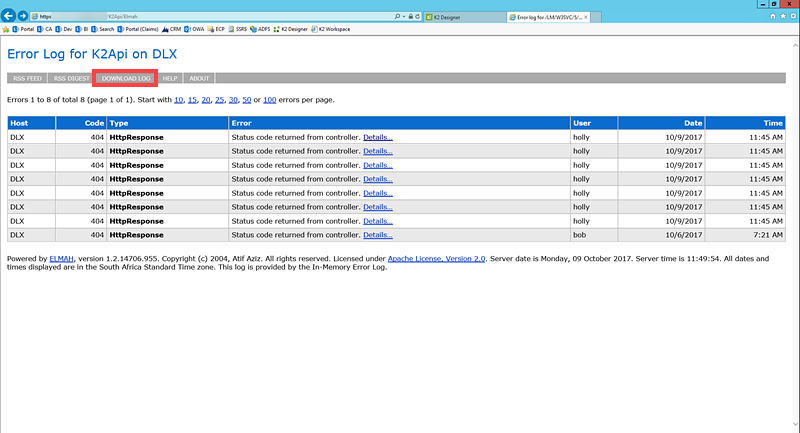Screen dimensions: 800x433
Task: Open browser Tools gear icon
Action: click(x=793, y=16)
